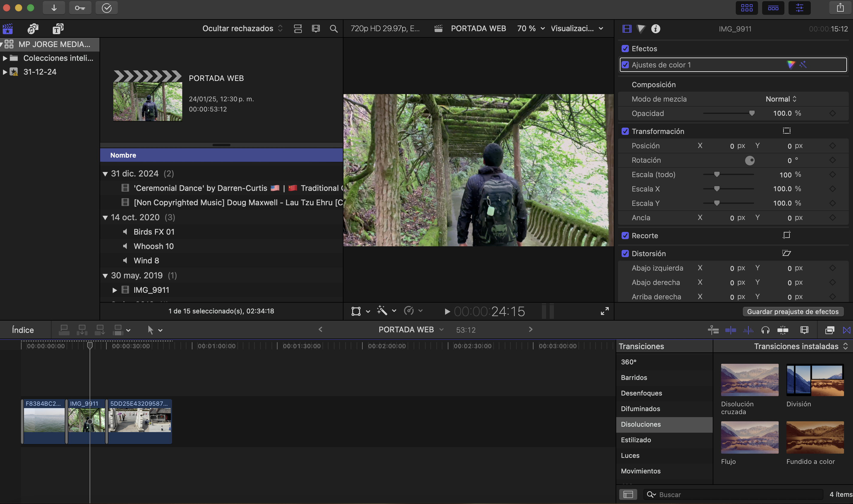Open the keyword editor key icon
The height and width of the screenshot is (504, 853).
(80, 8)
